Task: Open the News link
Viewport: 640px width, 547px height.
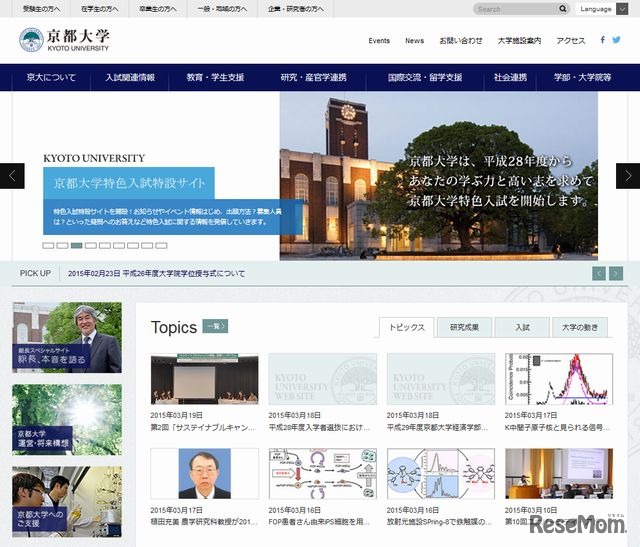Action: [x=414, y=41]
